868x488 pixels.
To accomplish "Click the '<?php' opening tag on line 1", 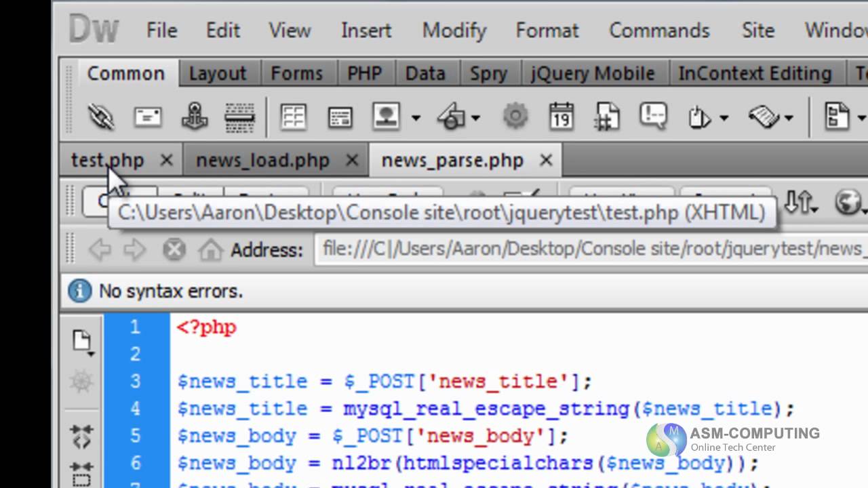I will 206,327.
